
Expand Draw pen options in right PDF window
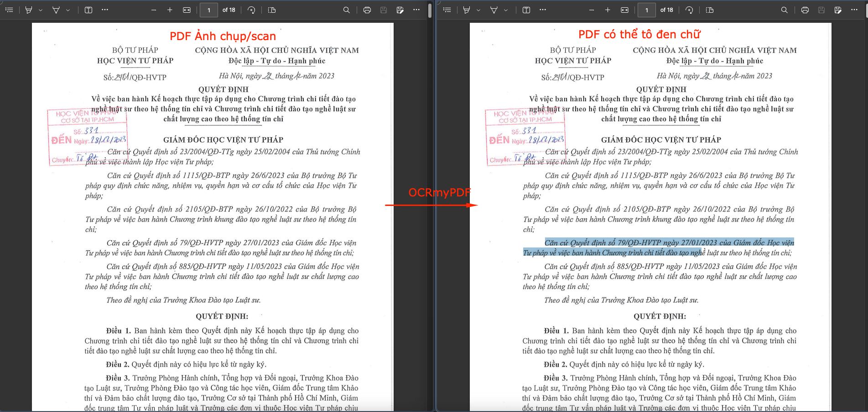[506, 10]
